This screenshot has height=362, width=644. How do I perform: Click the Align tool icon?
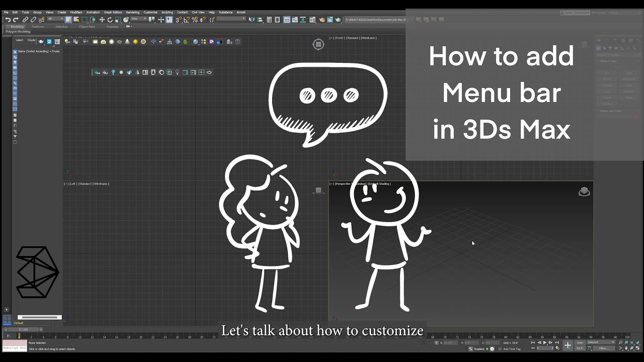(x=260, y=19)
